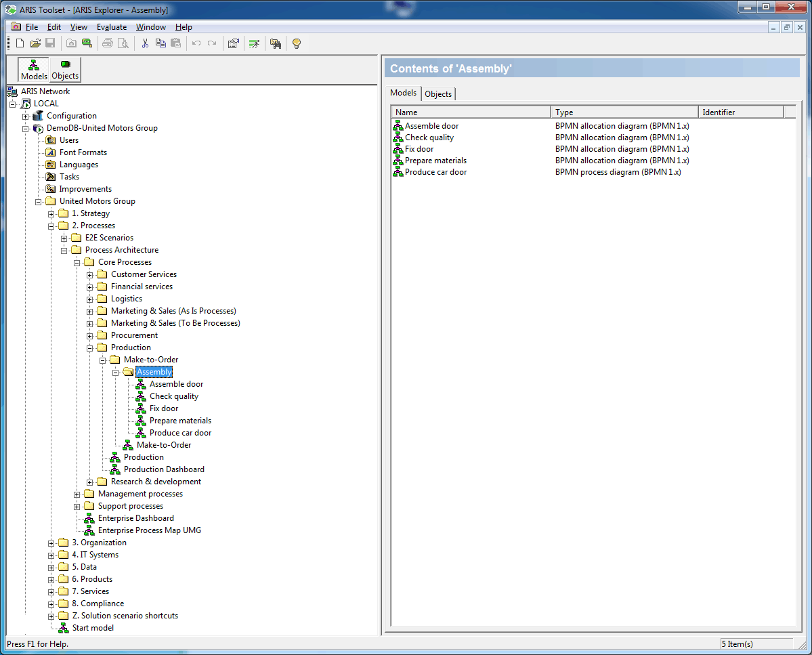The width and height of the screenshot is (812, 655).
Task: Expand the E2E Scenarios folder
Action: (x=64, y=238)
